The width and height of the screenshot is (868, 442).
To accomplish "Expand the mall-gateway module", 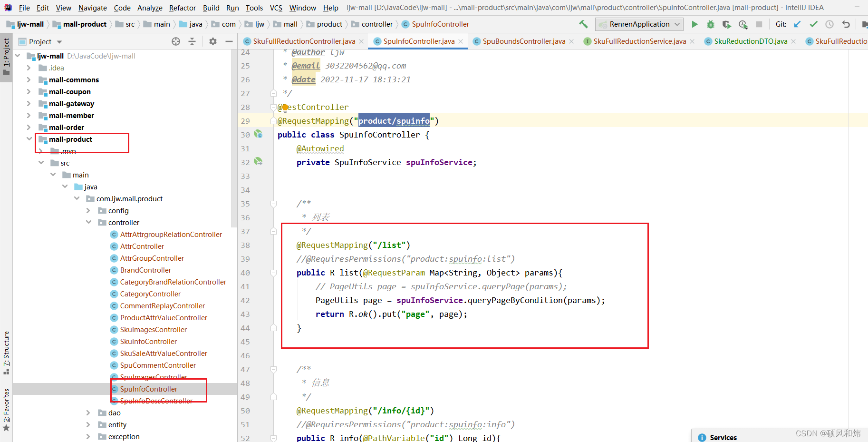I will click(x=29, y=103).
